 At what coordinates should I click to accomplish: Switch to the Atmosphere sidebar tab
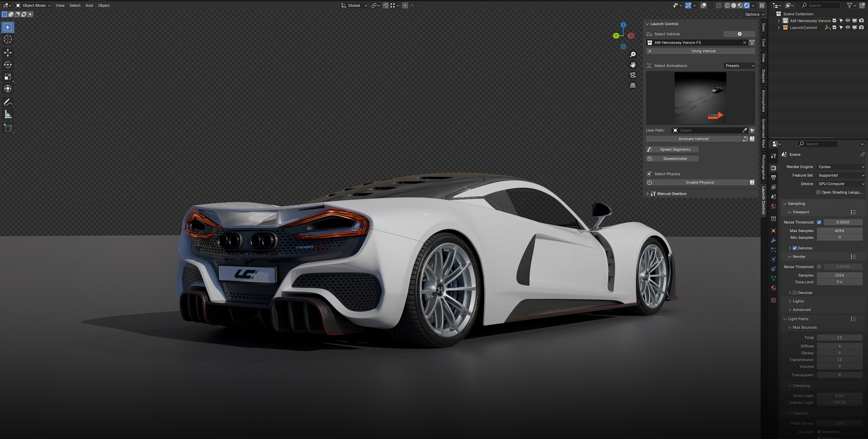[764, 100]
